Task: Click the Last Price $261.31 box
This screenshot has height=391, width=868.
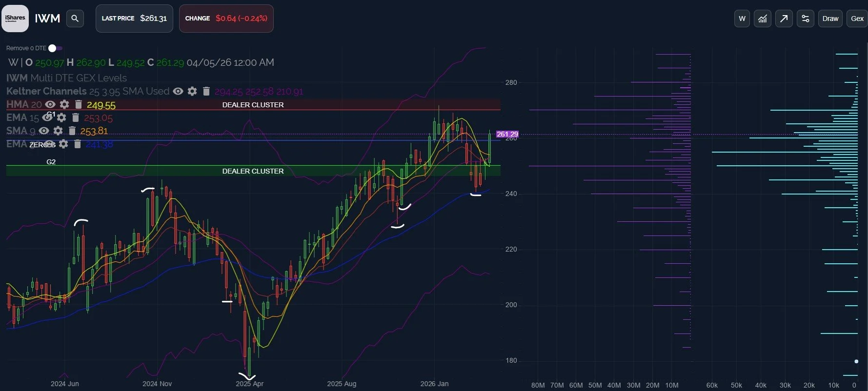Action: pyautogui.click(x=134, y=19)
